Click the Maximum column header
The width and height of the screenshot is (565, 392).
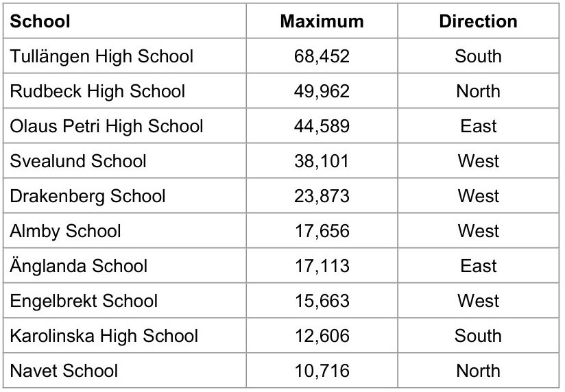[x=322, y=21]
